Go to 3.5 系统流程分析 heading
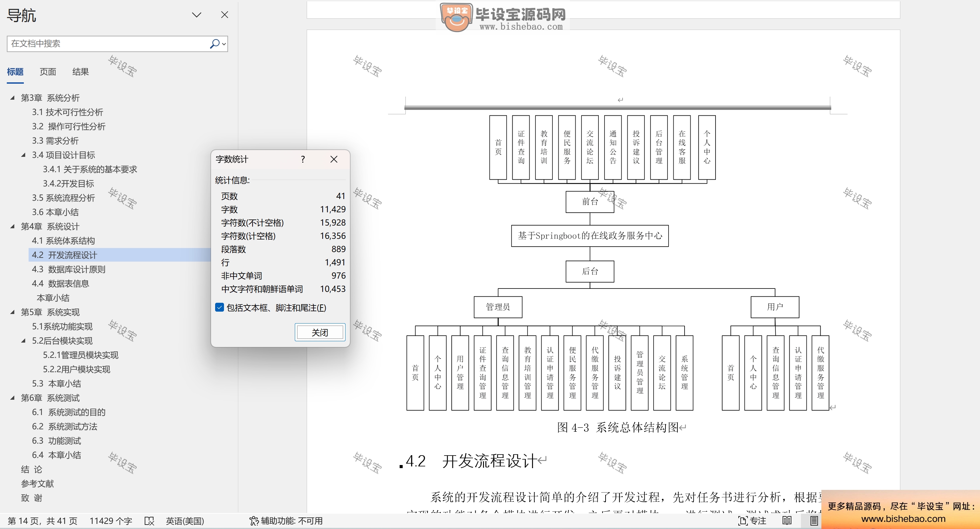The width and height of the screenshot is (980, 529). tap(64, 198)
